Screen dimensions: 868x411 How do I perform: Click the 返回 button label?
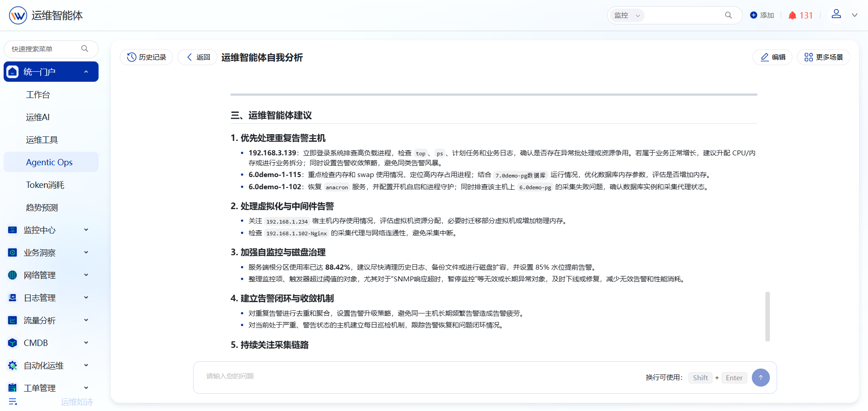click(203, 57)
